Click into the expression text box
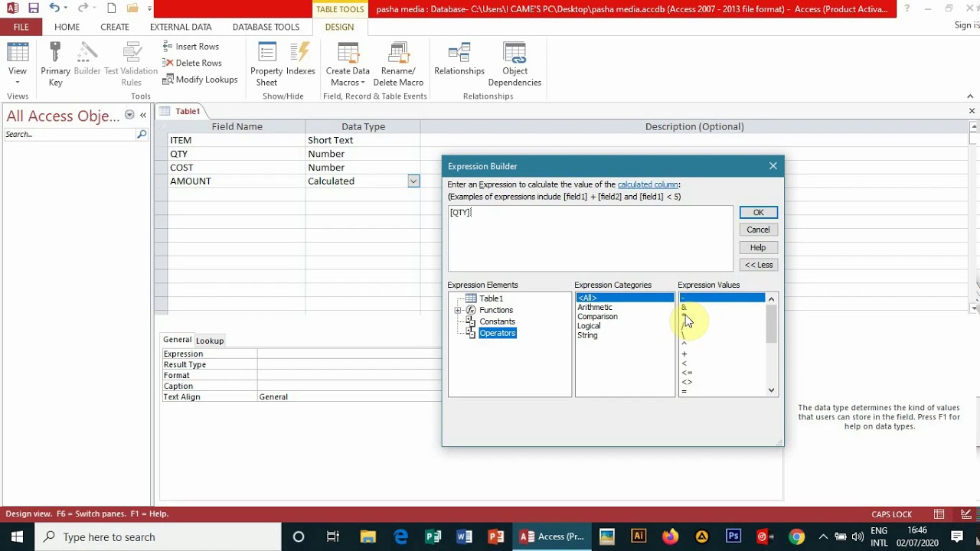This screenshot has width=980, height=551. tap(590, 238)
